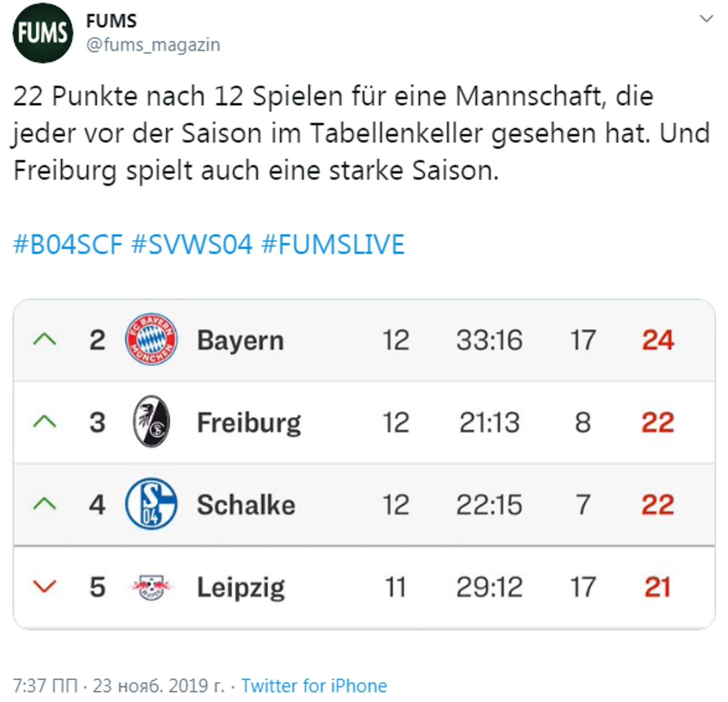Image resolution: width=728 pixels, height=702 pixels.
Task: Click the Bayern München club crest
Action: click(x=151, y=340)
